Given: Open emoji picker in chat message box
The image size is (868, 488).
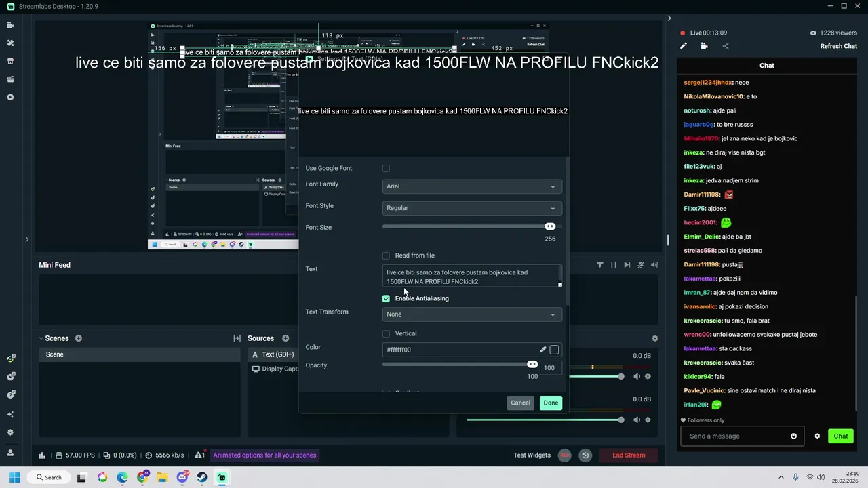Looking at the screenshot, I should pos(794,436).
